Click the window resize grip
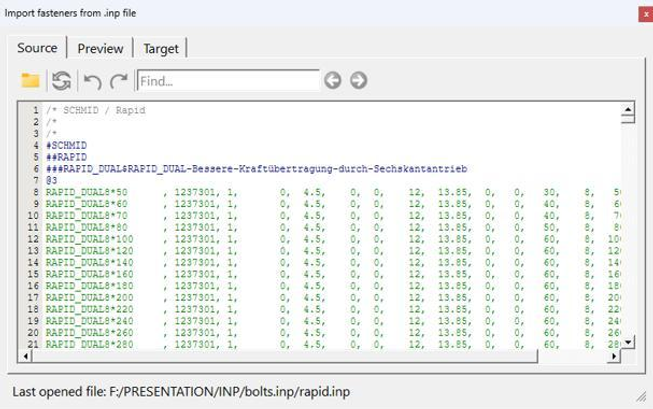Viewport: 653px width, 409px height. (641, 397)
